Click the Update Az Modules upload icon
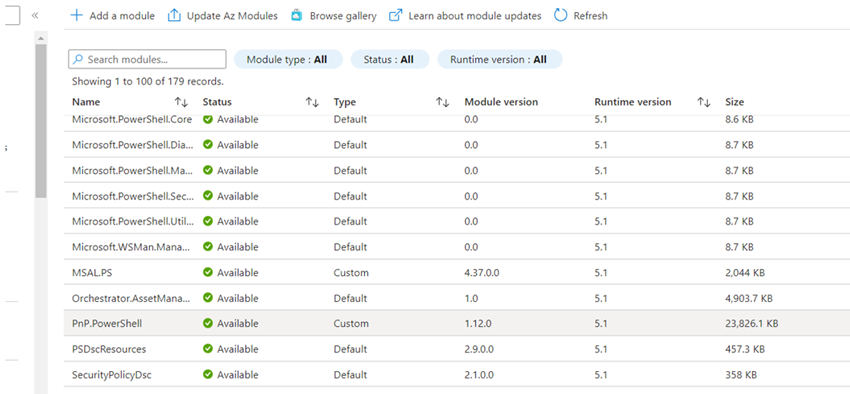This screenshot has width=850, height=394. tap(173, 16)
